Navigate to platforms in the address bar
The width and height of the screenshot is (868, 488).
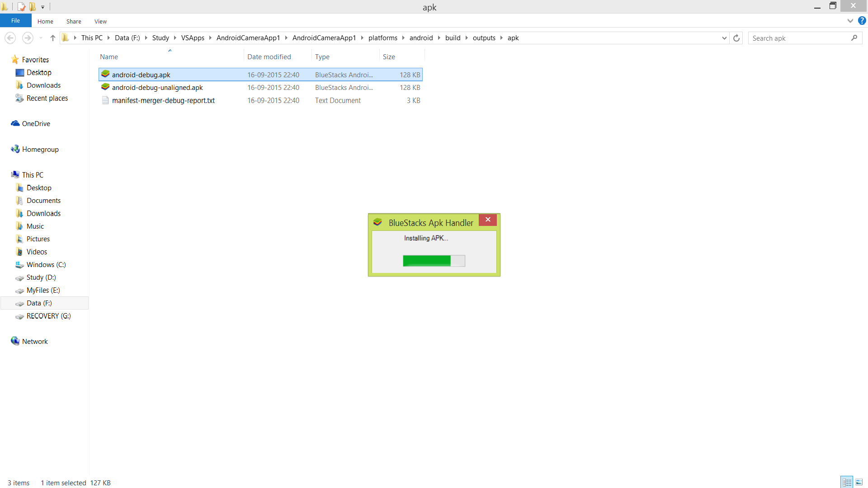coord(383,38)
